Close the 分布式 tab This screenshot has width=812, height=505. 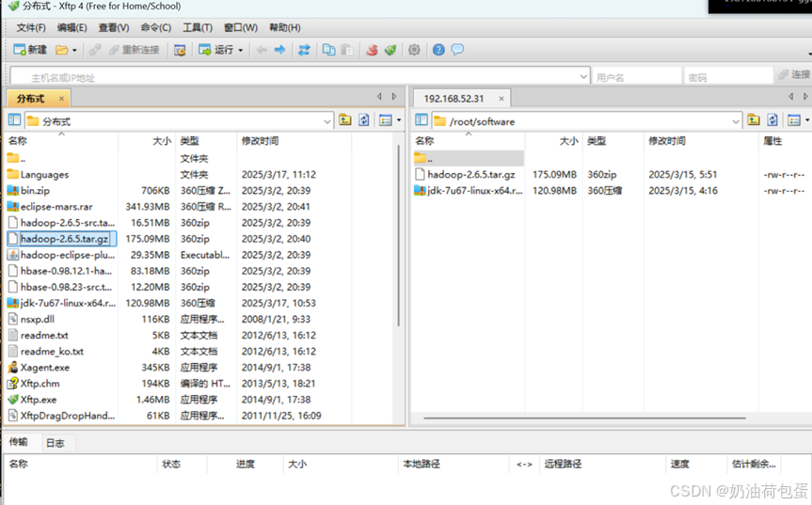(61, 99)
